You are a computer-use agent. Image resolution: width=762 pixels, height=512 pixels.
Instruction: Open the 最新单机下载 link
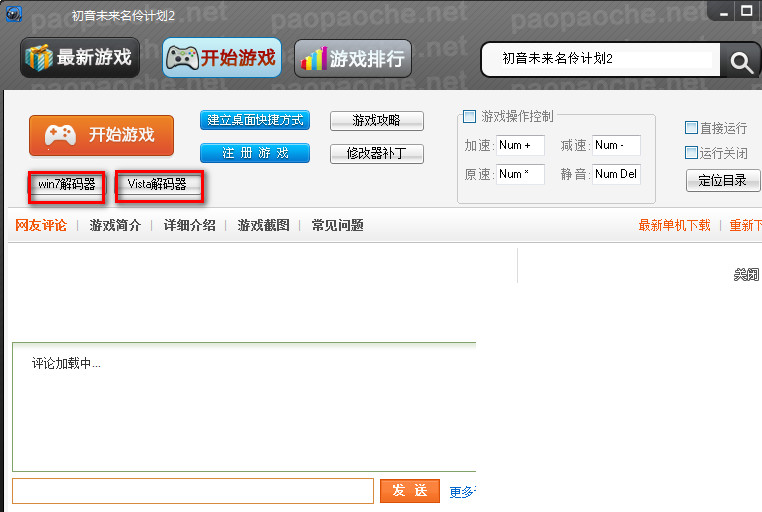(675, 225)
